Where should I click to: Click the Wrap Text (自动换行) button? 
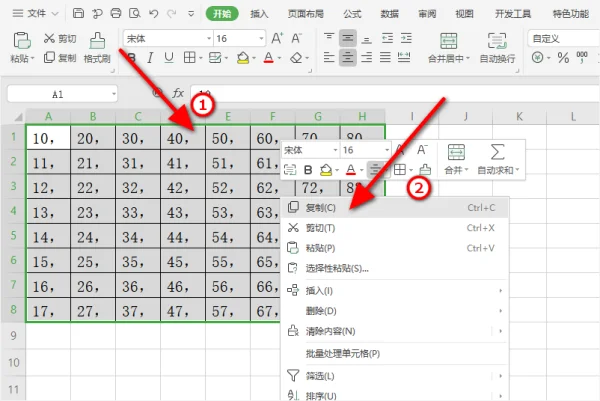(497, 48)
